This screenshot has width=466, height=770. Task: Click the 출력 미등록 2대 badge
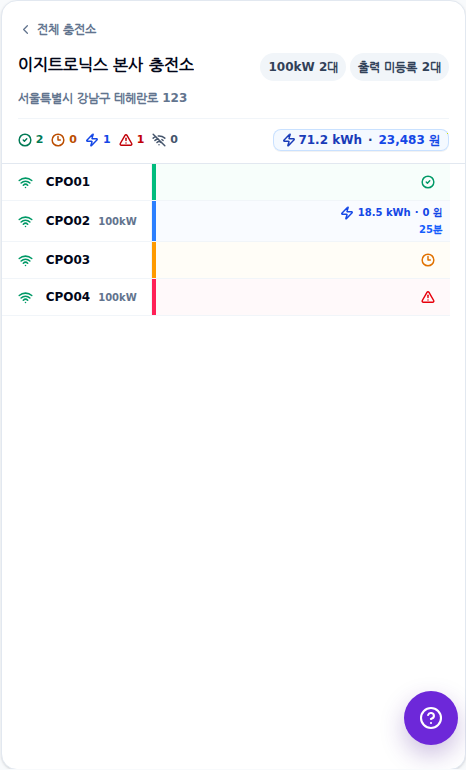(x=399, y=67)
